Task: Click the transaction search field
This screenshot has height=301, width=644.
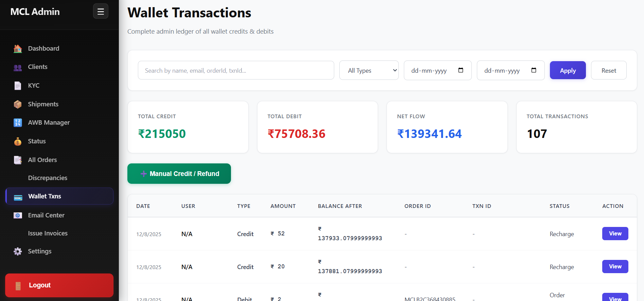Action: [236, 70]
